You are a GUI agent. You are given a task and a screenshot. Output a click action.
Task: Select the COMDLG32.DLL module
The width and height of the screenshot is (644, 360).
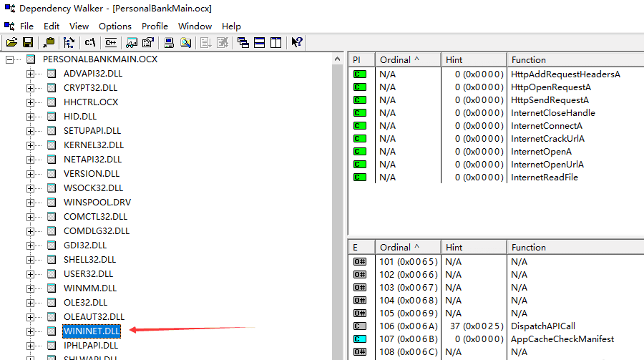pyautogui.click(x=97, y=231)
